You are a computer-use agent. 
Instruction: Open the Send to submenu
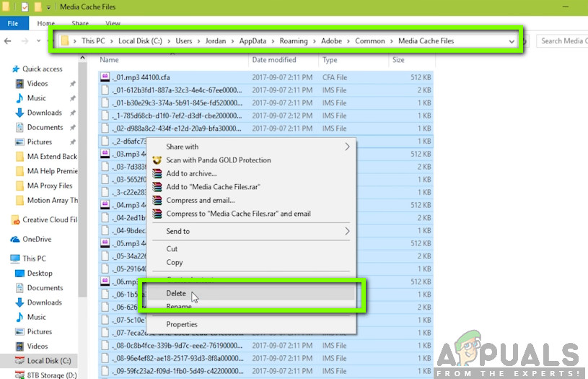point(251,232)
